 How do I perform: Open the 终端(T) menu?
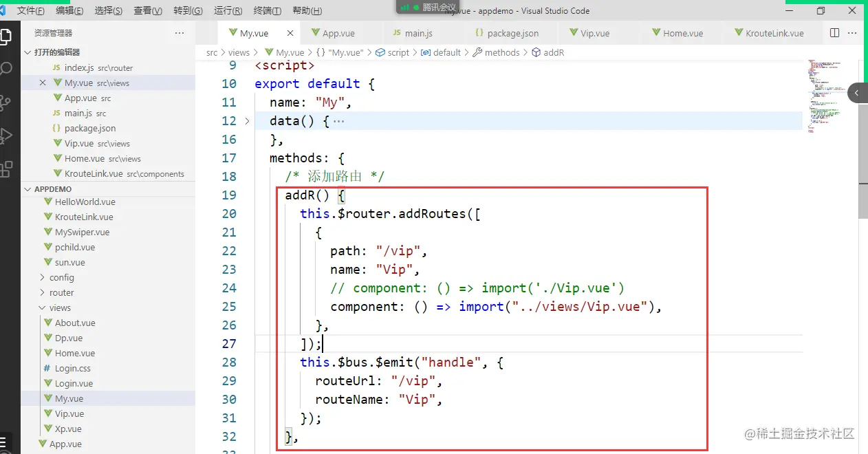click(x=268, y=11)
